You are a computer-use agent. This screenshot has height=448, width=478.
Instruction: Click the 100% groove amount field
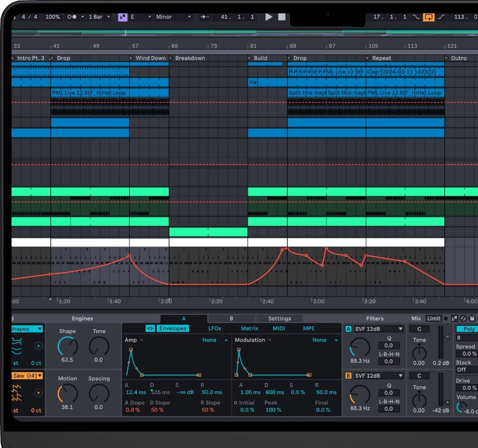[52, 17]
